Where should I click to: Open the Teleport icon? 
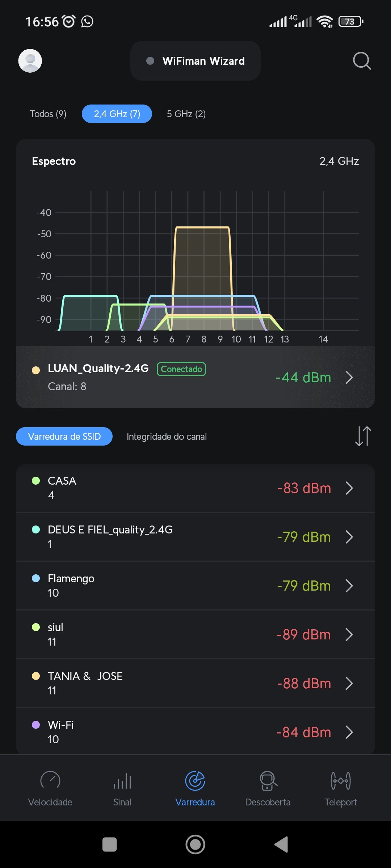point(341,781)
